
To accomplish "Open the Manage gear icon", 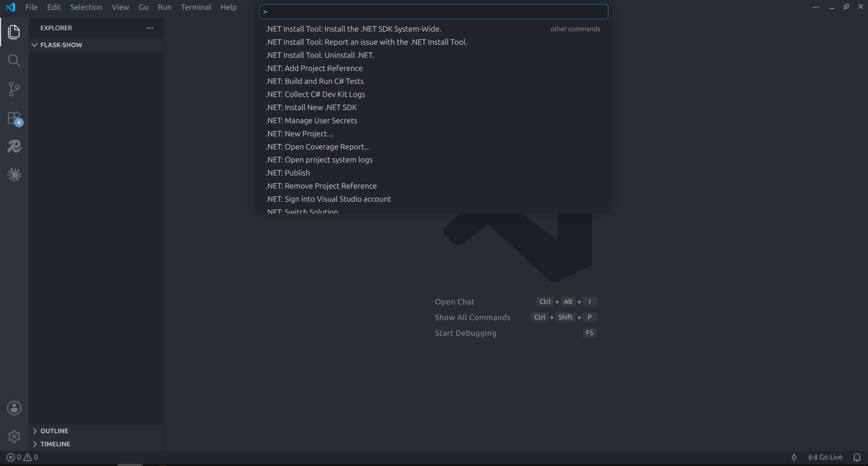I will [14, 436].
